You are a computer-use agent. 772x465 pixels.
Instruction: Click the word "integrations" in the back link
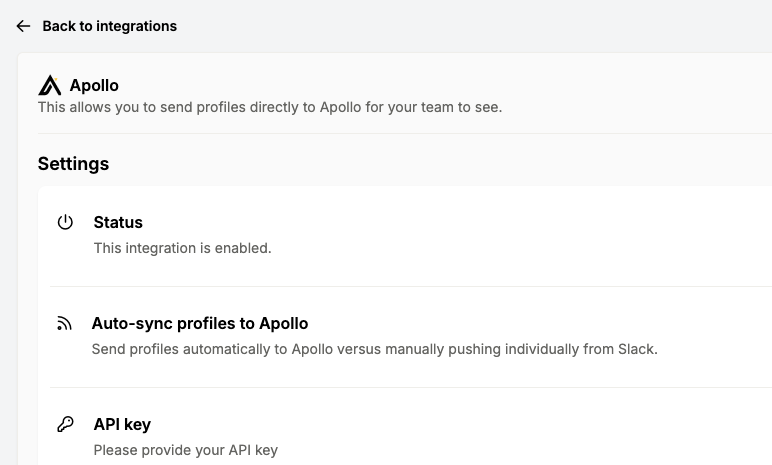[136, 26]
